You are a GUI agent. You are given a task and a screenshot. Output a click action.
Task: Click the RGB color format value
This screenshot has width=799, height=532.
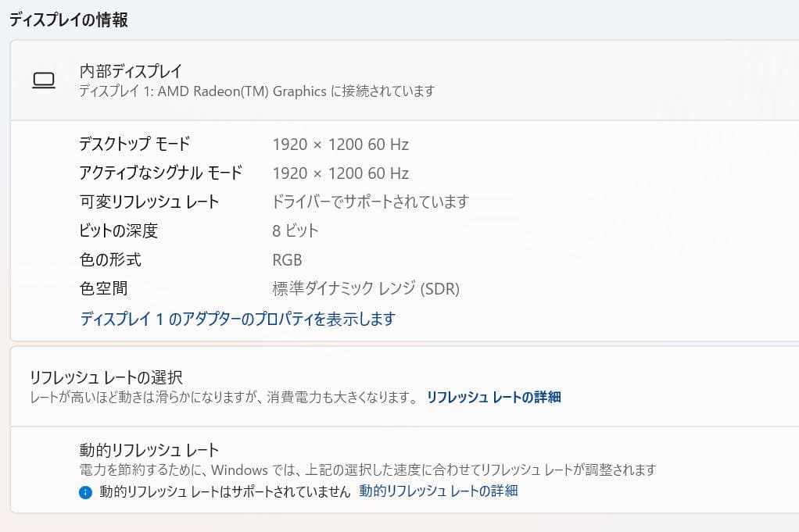pyautogui.click(x=287, y=259)
